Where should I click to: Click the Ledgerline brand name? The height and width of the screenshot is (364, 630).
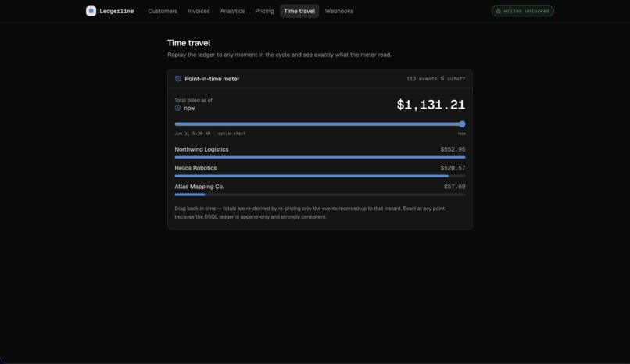[116, 11]
